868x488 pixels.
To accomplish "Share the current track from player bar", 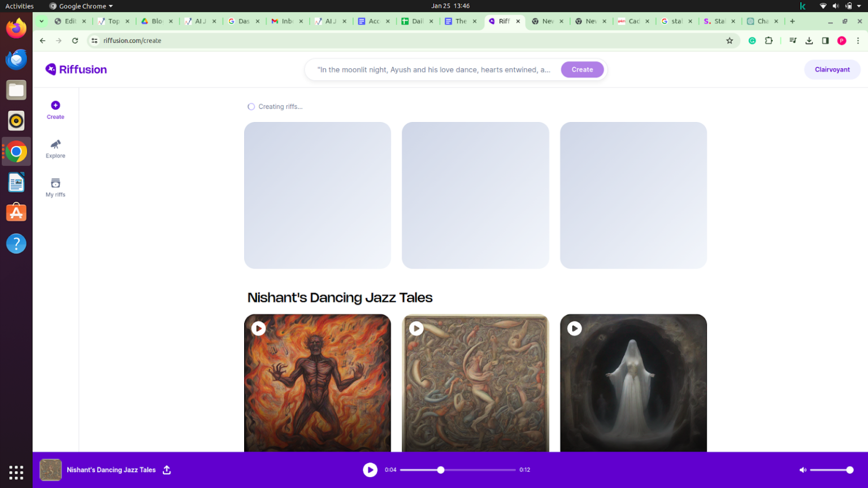I will [167, 470].
